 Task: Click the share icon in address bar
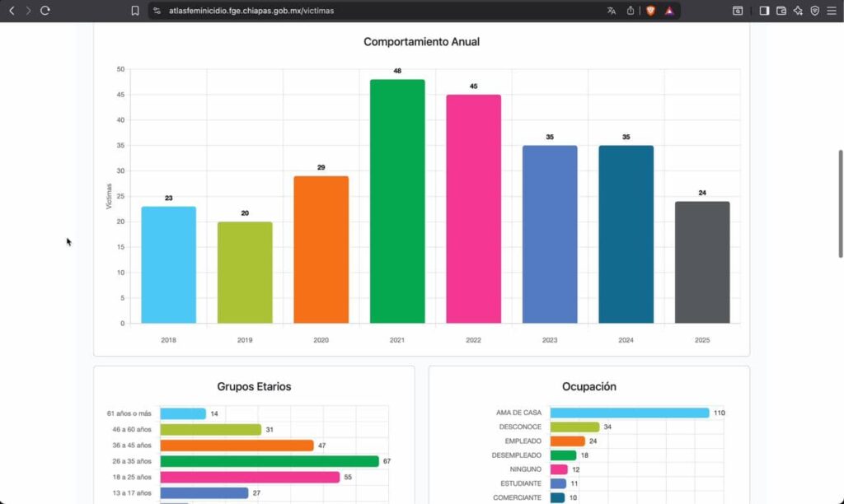[x=631, y=11]
